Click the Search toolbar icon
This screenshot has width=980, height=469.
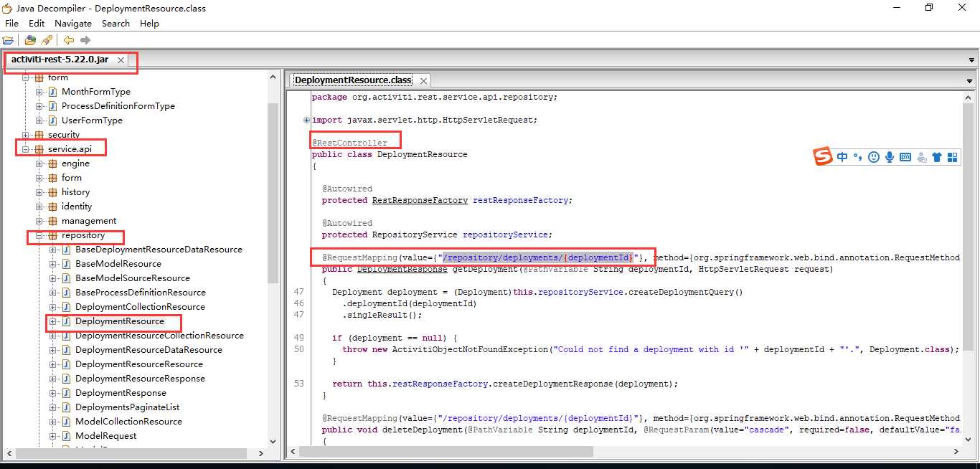tap(47, 40)
